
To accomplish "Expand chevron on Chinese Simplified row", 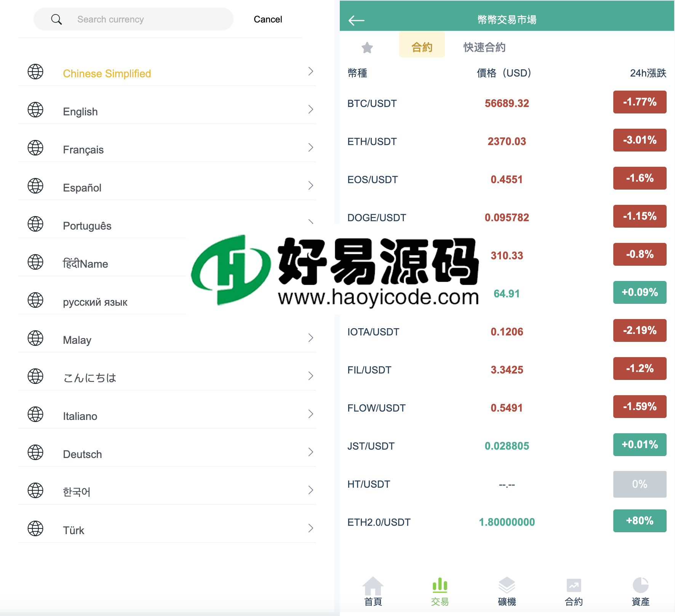I will pos(311,72).
